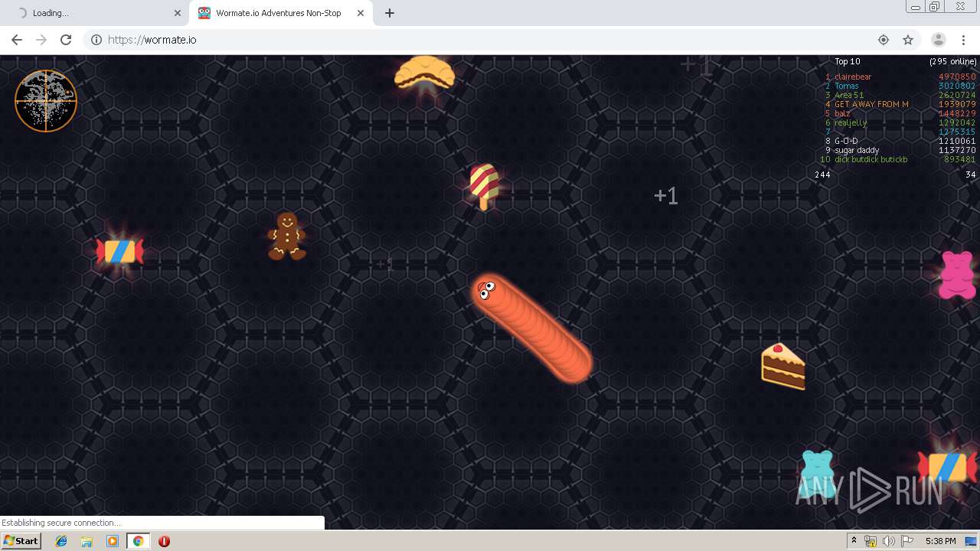
Task: Bookmark this page with the star icon
Action: (x=908, y=40)
